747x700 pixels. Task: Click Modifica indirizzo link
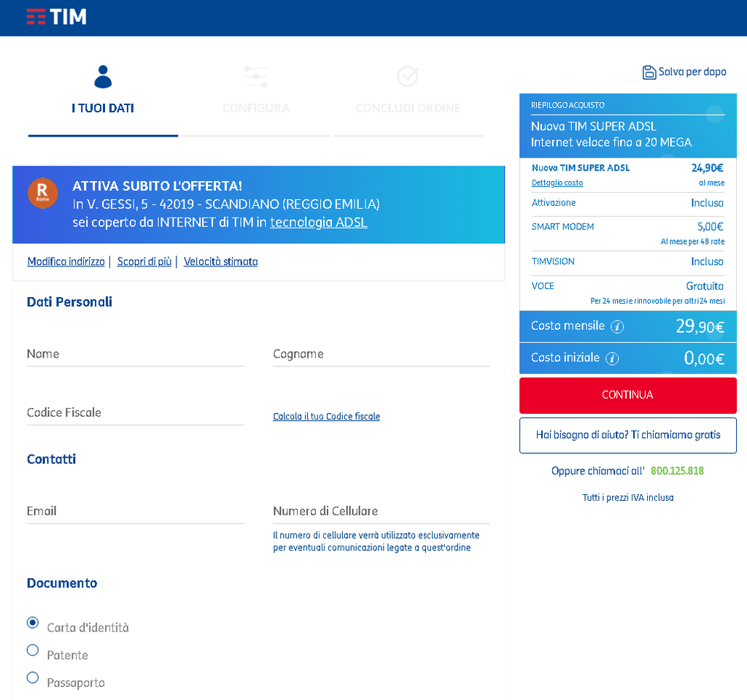click(66, 262)
